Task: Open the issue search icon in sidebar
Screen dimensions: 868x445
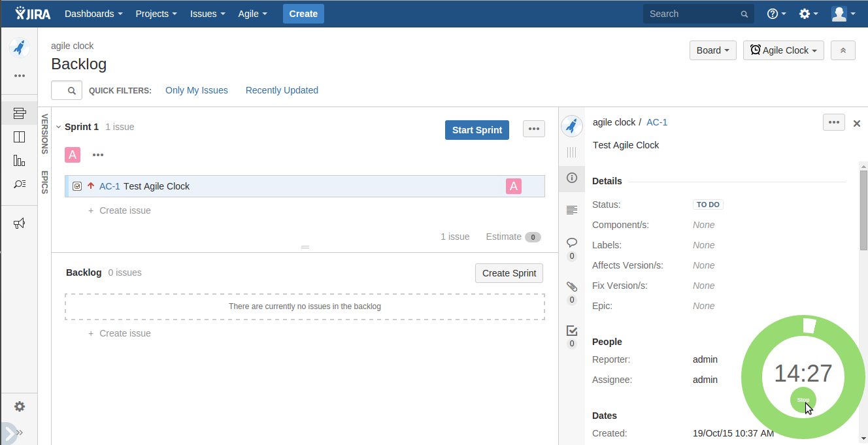Action: pos(20,184)
